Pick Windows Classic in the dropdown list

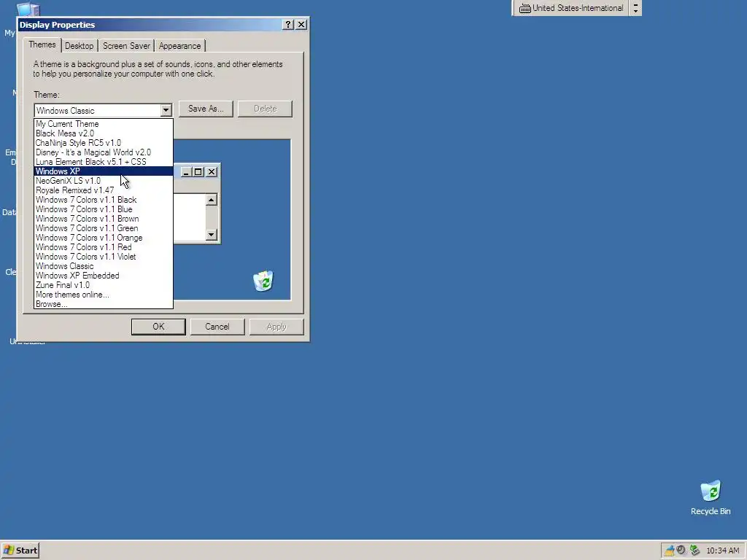click(104, 266)
